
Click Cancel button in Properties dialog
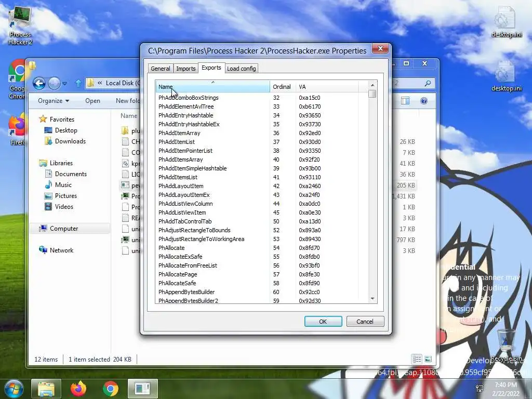pyautogui.click(x=365, y=321)
